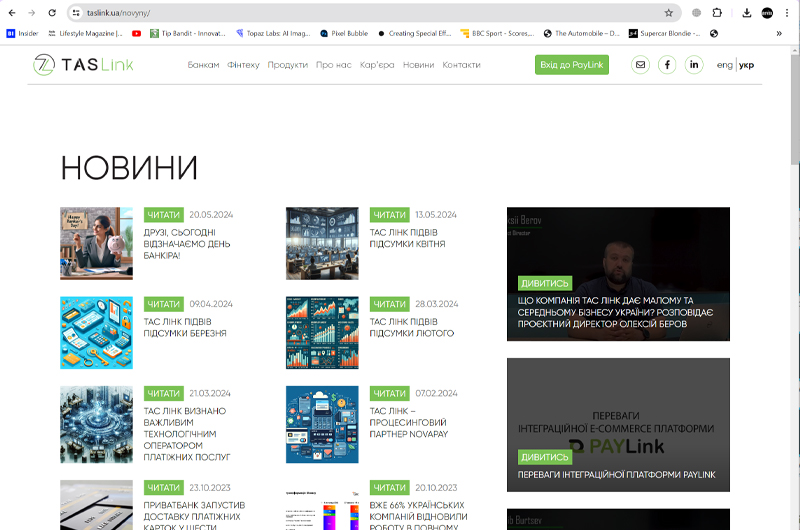
Task: Open the ПЕРЕВАГИ ІНТЕГРАЦІЙНОЇ ПЛАТФОРМИ PAYLINK title
Action: tap(616, 475)
